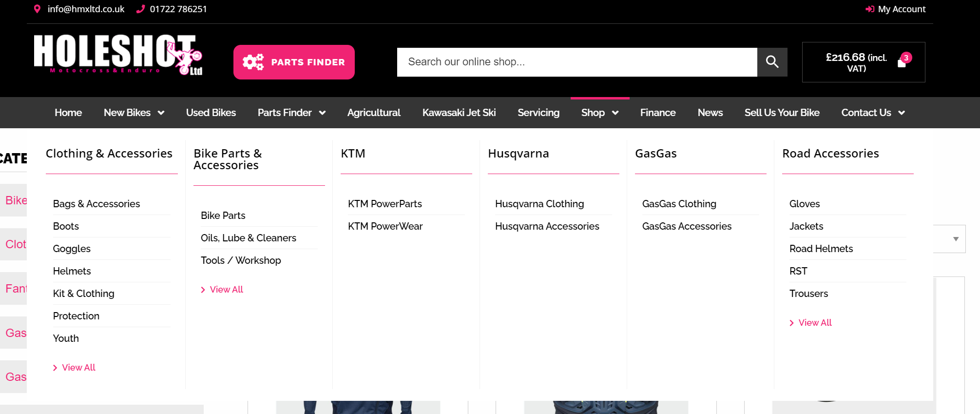Expand the Parts Finder menu chevron
The image size is (980, 414).
pyautogui.click(x=322, y=113)
